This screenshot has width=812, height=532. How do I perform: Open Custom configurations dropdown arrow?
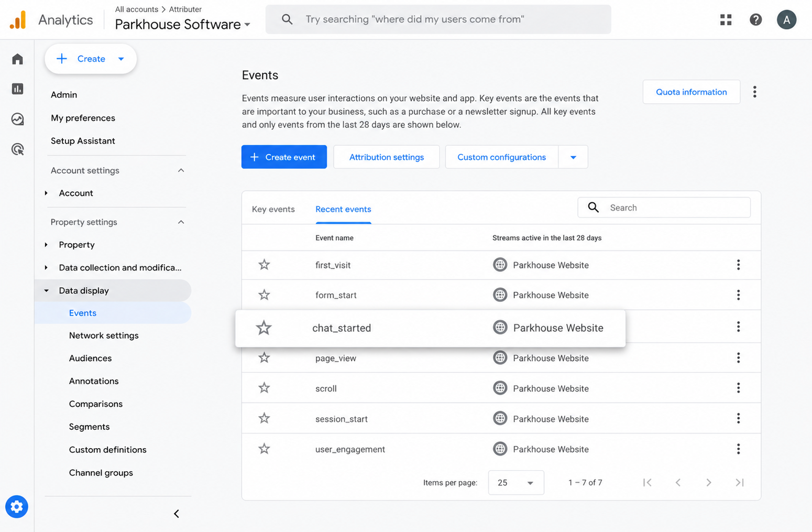click(573, 157)
